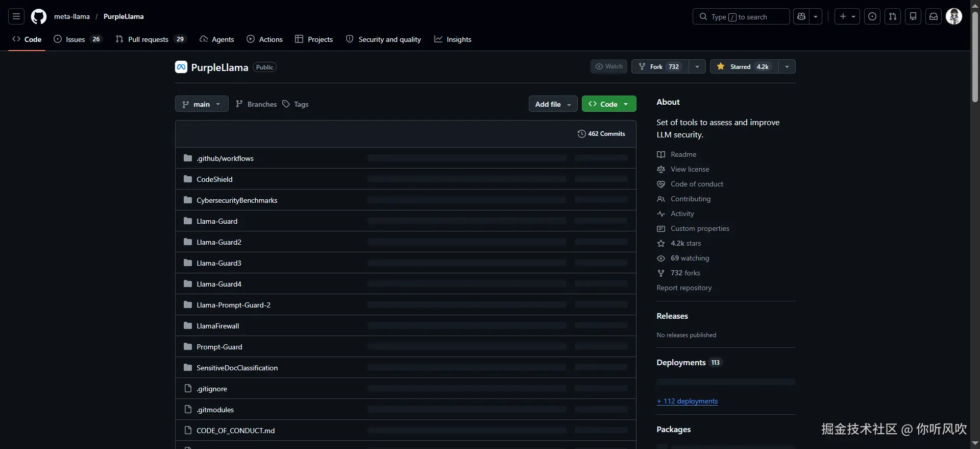Image resolution: width=980 pixels, height=449 pixels.
Task: Click the .gitignore file icon
Action: [x=188, y=388]
